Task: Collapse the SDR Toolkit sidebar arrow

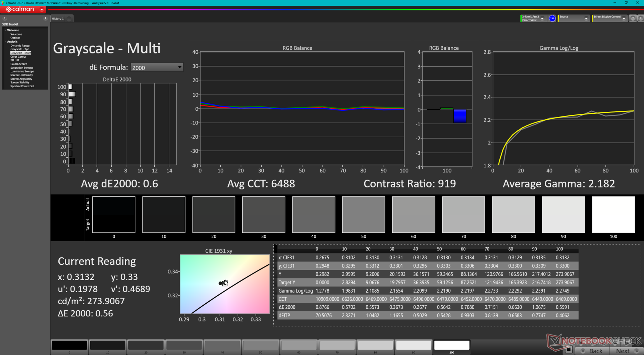Action: tap(45, 18)
